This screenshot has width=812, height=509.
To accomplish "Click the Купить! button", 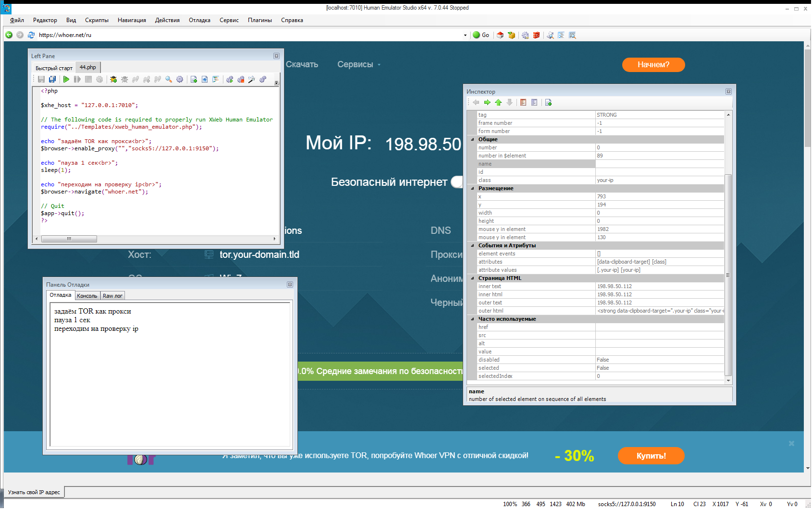I will coord(651,456).
